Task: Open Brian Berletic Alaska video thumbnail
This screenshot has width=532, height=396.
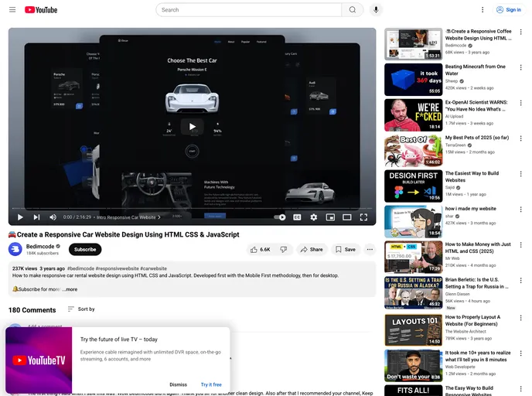Action: coord(413,293)
